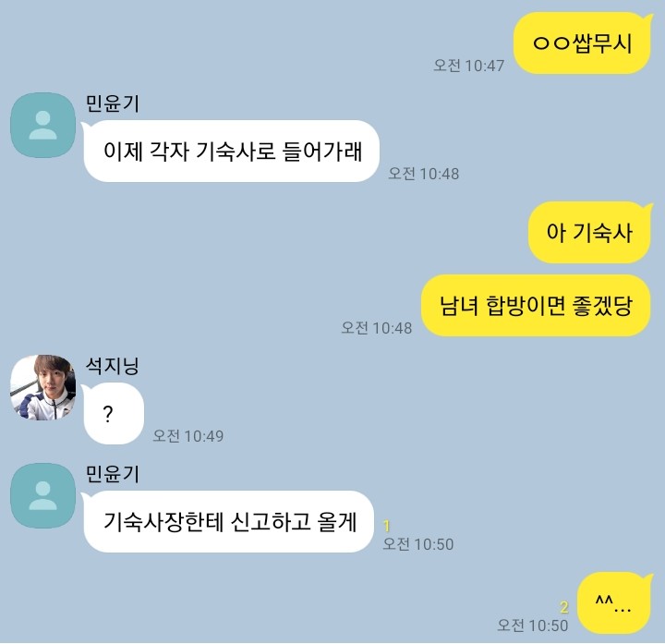Click the 민윤기 name above 기숙사장한테 message
Image resolution: width=665 pixels, height=644 pixels.
113,474
